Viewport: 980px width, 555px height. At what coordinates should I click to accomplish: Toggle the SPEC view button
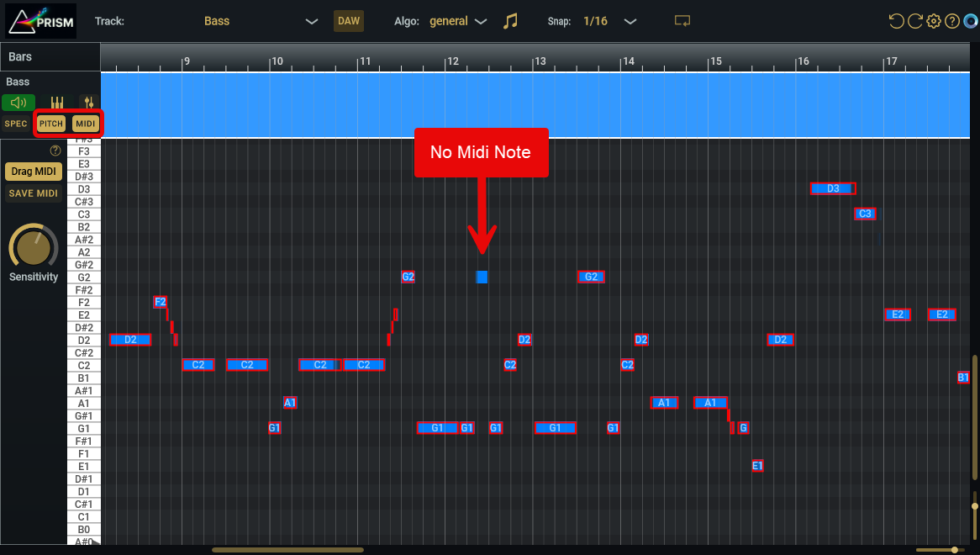(x=16, y=124)
